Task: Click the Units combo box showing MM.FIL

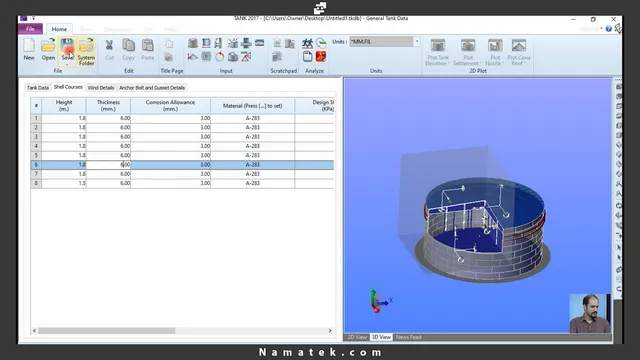Action: click(381, 41)
